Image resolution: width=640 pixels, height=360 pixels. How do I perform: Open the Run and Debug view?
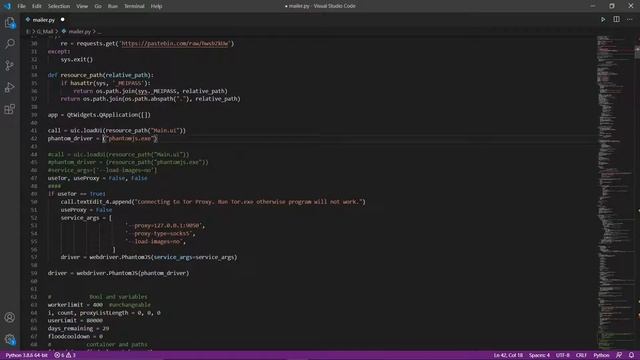(10, 87)
